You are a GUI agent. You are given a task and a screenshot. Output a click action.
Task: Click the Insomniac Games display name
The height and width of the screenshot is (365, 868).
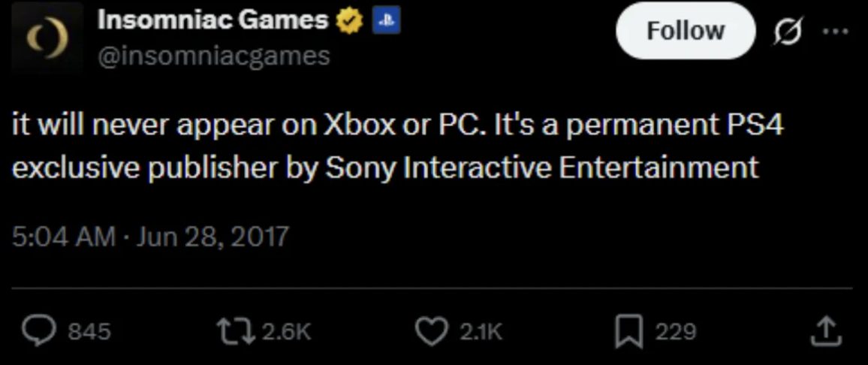coord(212,20)
